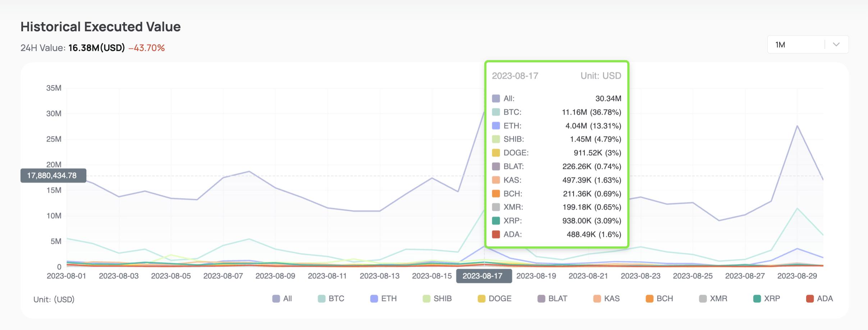Click the XRP legend icon
This screenshot has height=330, width=868.
point(757,299)
